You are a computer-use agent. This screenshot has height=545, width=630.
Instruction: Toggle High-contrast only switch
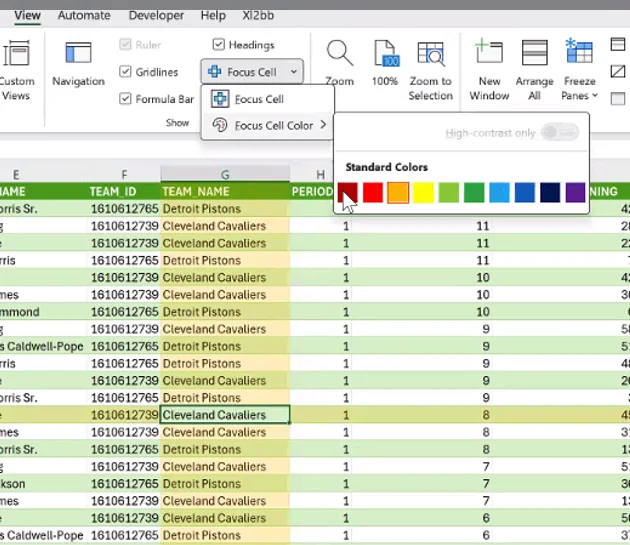coord(560,132)
